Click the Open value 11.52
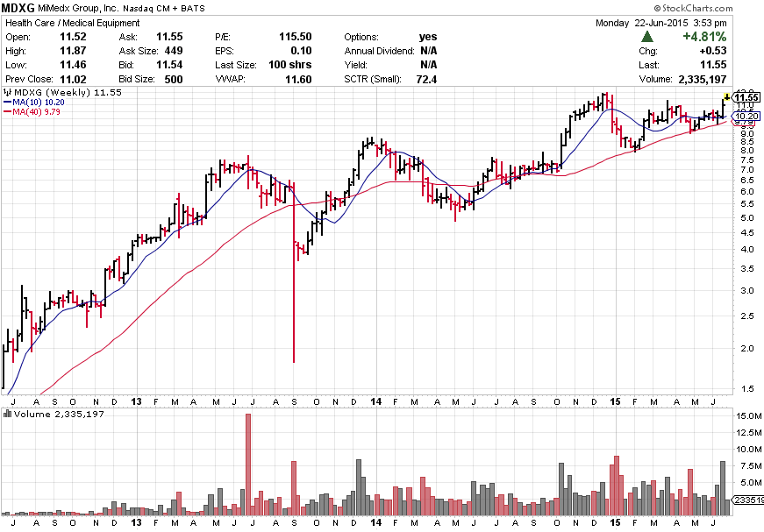 tap(73, 37)
